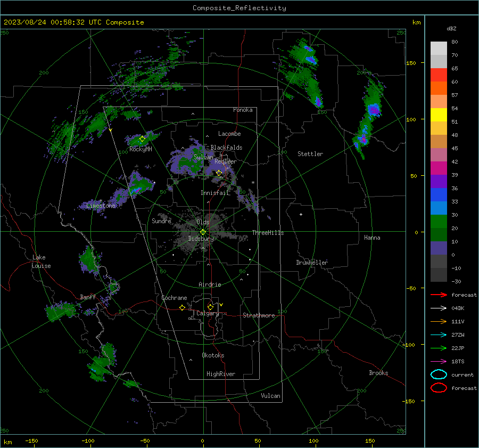The image size is (479, 448).
Task: Click the yellow diamond marker above Calgary label
Action: pyautogui.click(x=210, y=307)
